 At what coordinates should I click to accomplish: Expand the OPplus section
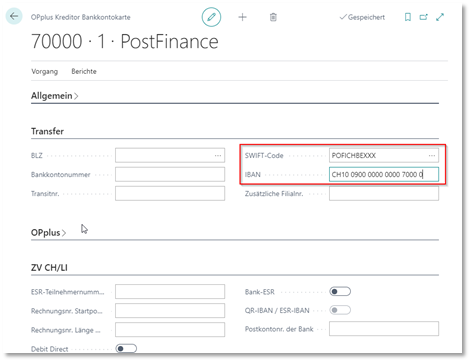48,232
